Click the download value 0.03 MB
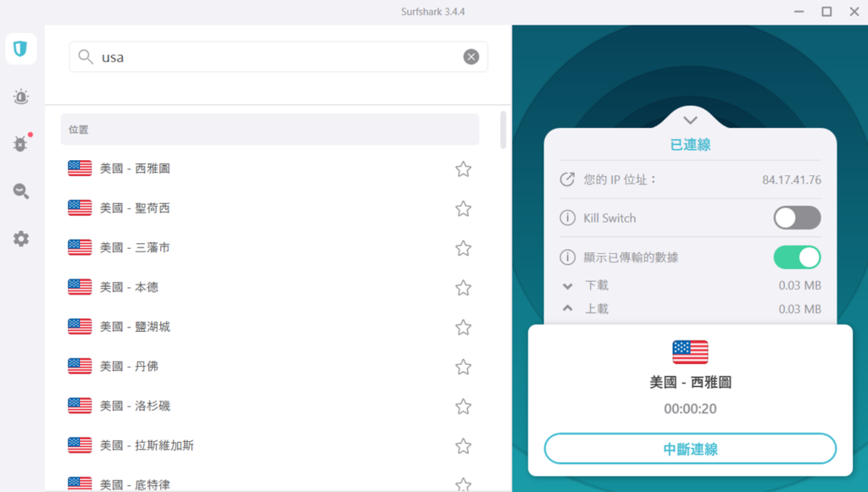The image size is (868, 492). point(800,285)
